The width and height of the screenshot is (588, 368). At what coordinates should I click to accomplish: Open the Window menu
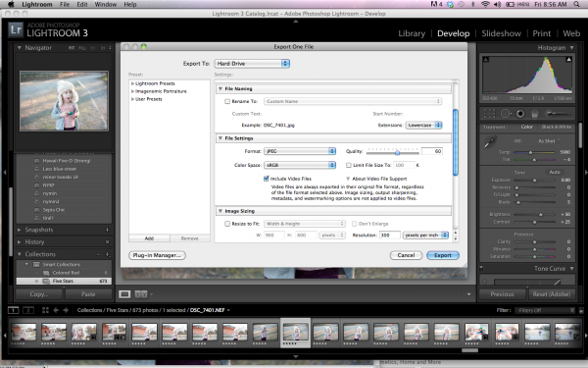106,4
